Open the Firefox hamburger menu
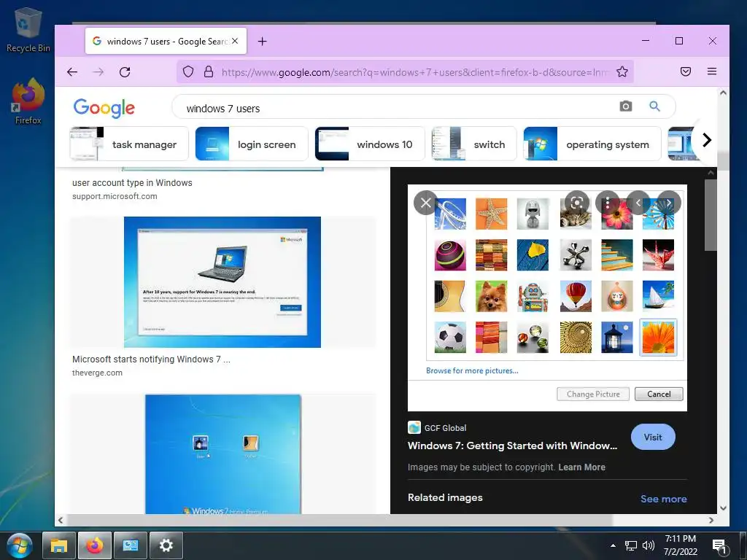The width and height of the screenshot is (747, 560). tap(712, 71)
